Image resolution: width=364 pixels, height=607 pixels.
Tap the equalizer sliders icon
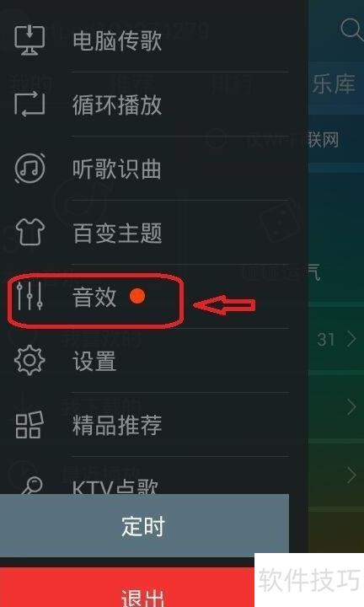point(29,296)
